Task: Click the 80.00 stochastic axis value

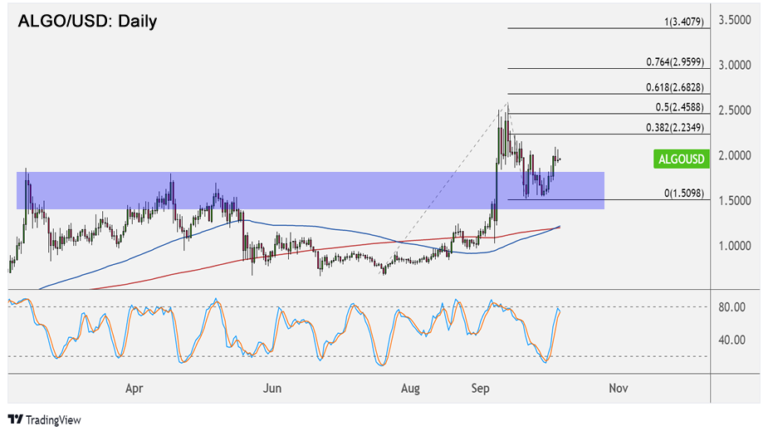Action: [x=732, y=307]
